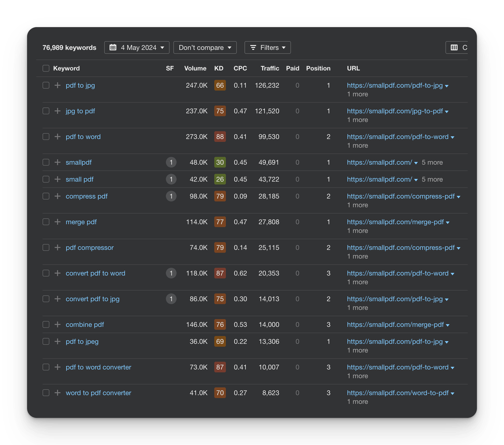This screenshot has height=445, width=504.
Task: Open the '4 May 2024' date dropdown
Action: [x=137, y=47]
